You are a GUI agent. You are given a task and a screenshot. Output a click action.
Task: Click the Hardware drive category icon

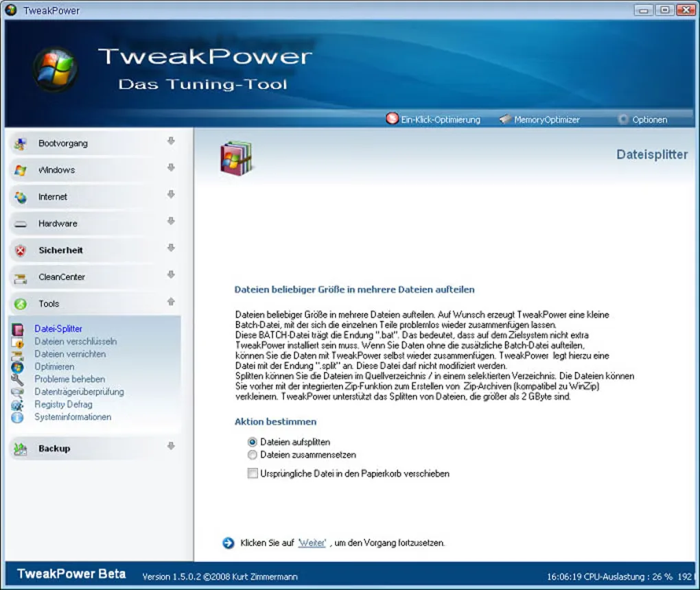20,224
